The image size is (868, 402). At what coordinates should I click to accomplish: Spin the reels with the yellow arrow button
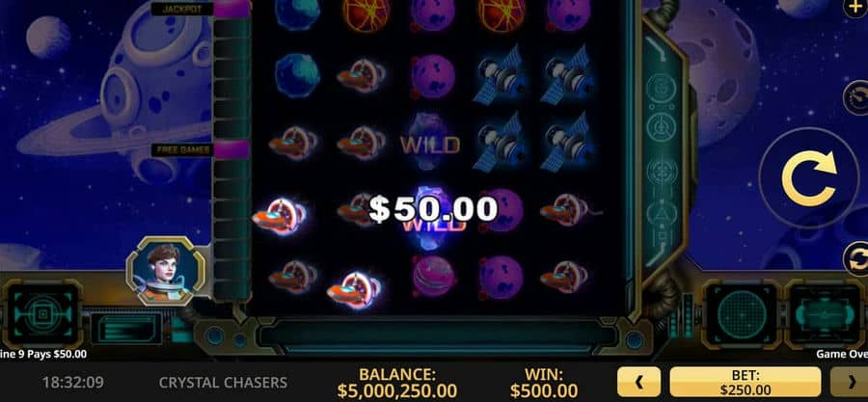(x=808, y=178)
